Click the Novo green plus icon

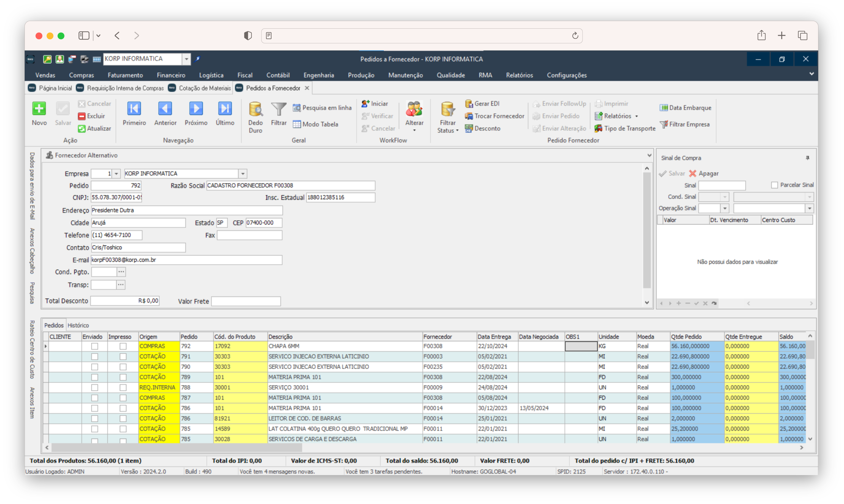click(x=39, y=109)
